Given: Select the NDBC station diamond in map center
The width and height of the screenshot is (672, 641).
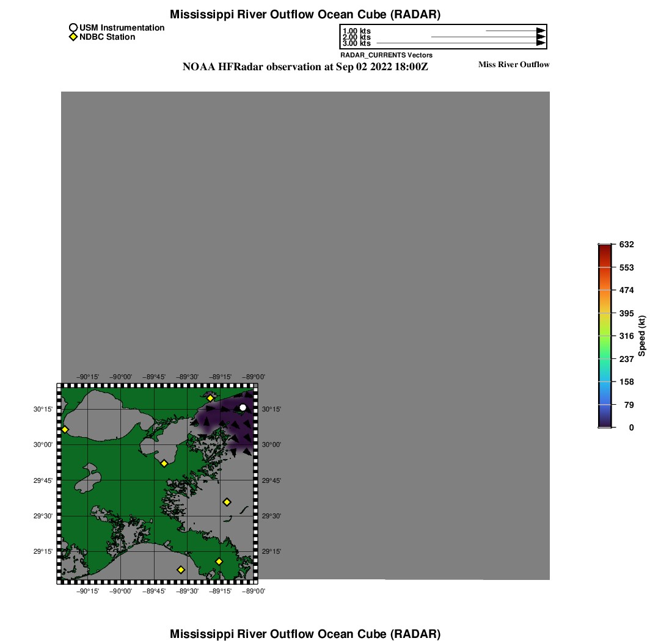Looking at the screenshot, I should coord(164,463).
